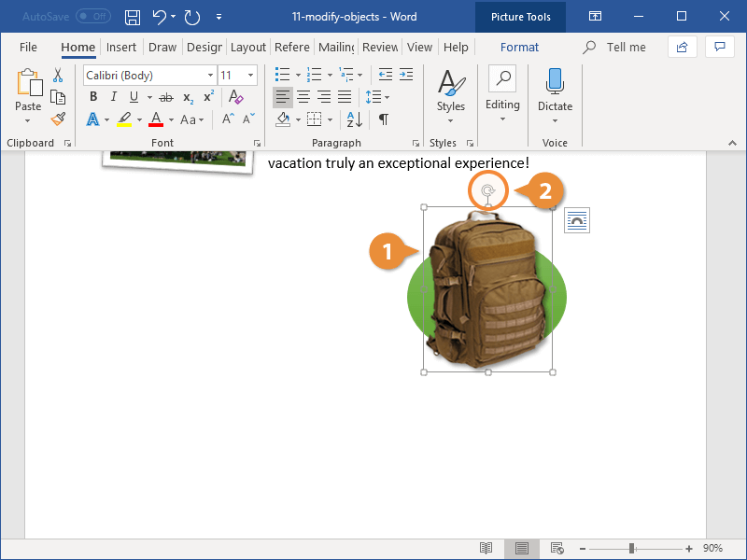Open the font size dropdown
Screen dimensions: 747x560
(250, 76)
